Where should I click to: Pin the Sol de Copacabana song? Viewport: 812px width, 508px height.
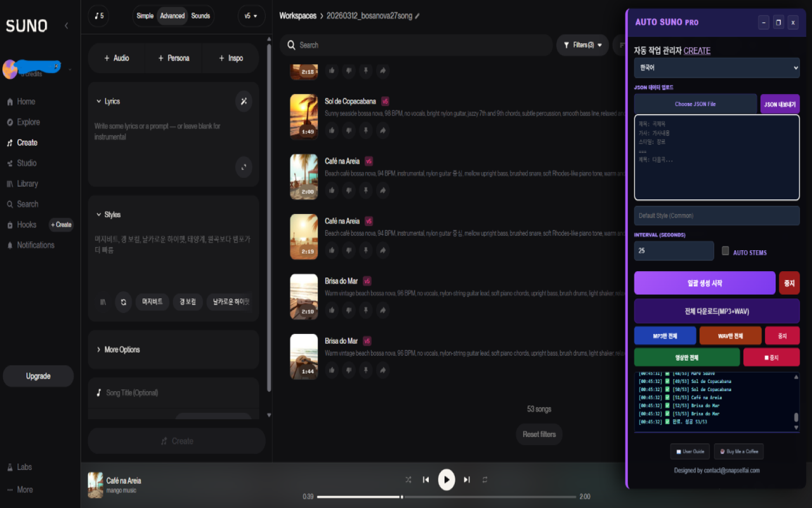pyautogui.click(x=365, y=131)
